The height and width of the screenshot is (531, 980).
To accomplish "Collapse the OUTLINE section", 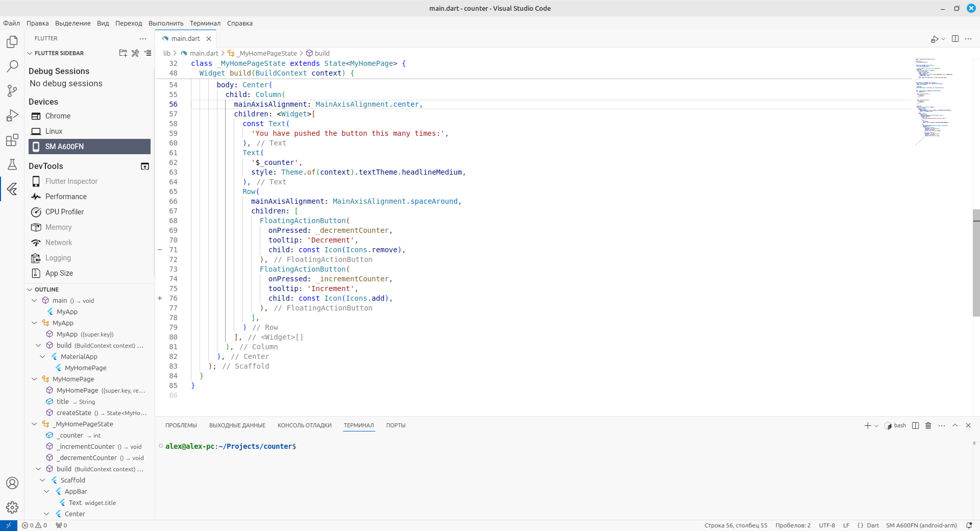I will (x=30, y=289).
